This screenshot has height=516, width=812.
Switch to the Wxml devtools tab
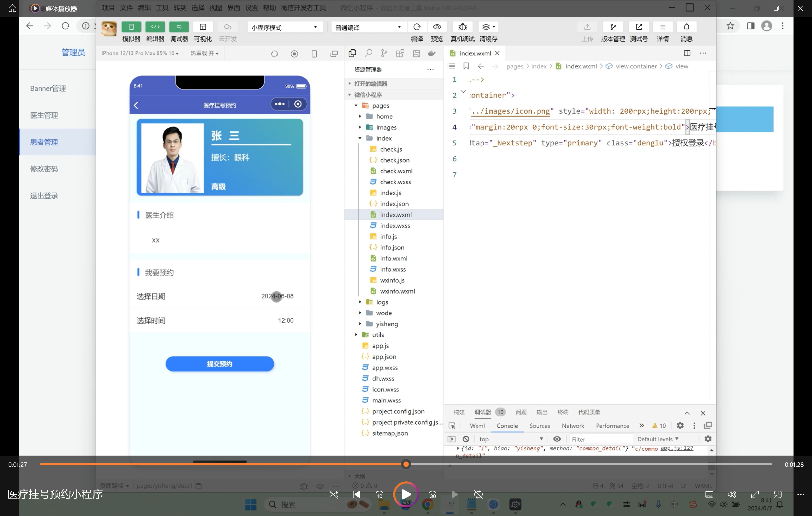pos(477,426)
